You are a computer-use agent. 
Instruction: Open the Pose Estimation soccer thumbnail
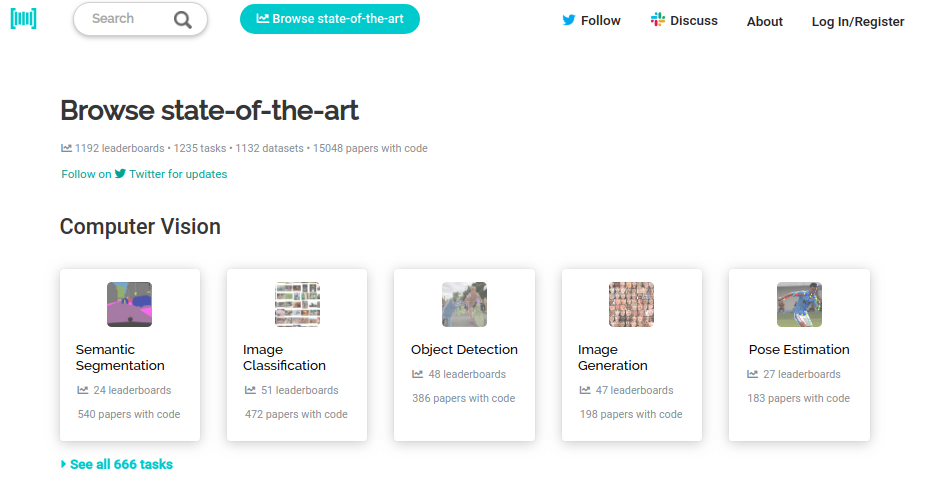coord(799,304)
